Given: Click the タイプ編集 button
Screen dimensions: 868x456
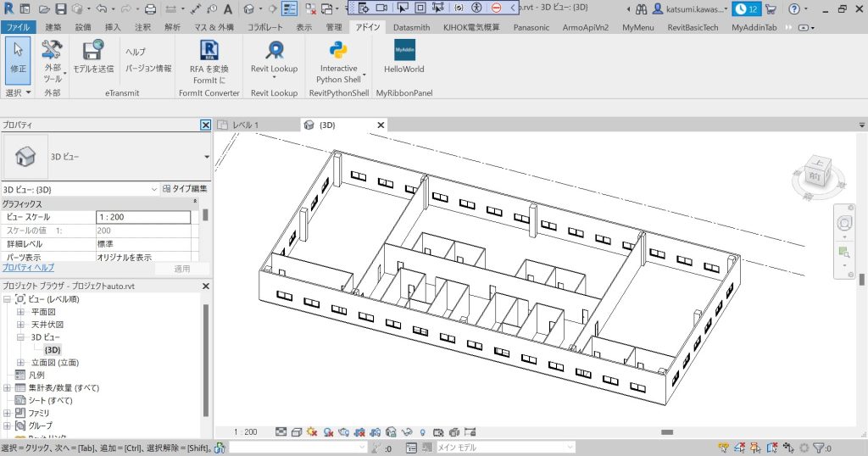Looking at the screenshot, I should 184,189.
